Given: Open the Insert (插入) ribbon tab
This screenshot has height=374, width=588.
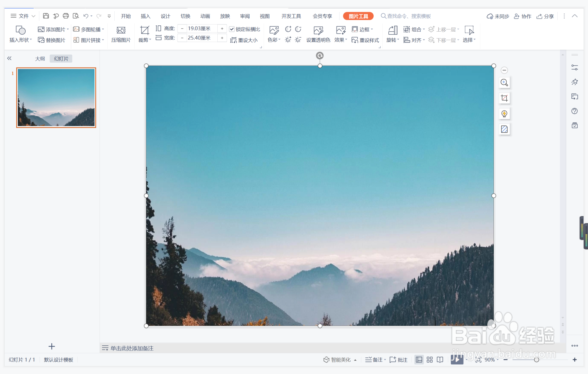Looking at the screenshot, I should pos(145,16).
